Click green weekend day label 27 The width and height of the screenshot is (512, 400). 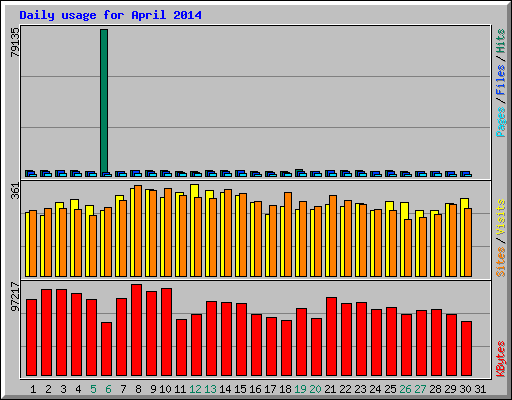click(x=420, y=389)
